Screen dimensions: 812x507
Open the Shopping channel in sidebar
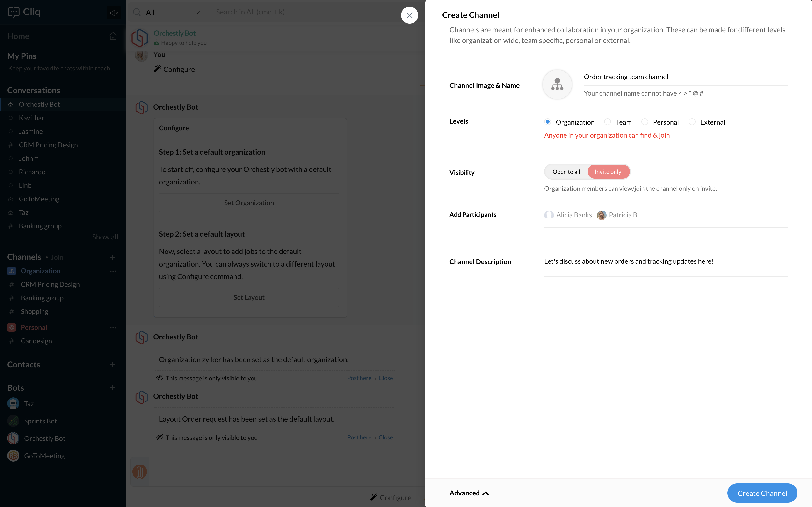34,311
